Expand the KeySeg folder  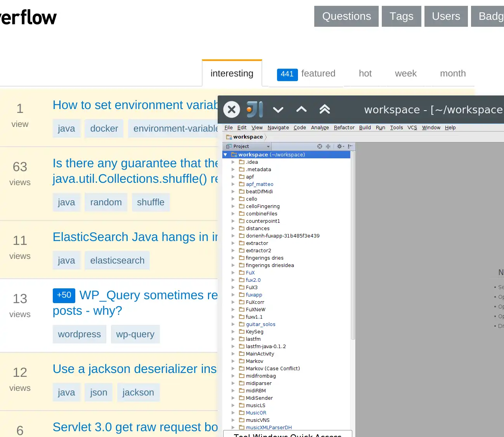233,331
